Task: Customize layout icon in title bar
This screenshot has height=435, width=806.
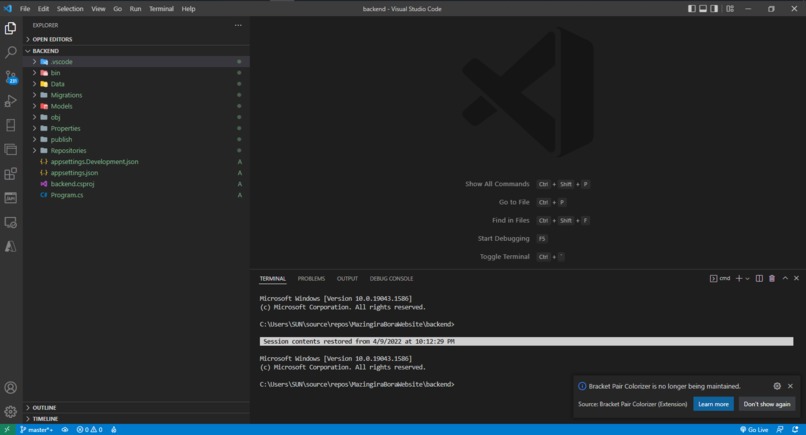Action: coord(730,9)
